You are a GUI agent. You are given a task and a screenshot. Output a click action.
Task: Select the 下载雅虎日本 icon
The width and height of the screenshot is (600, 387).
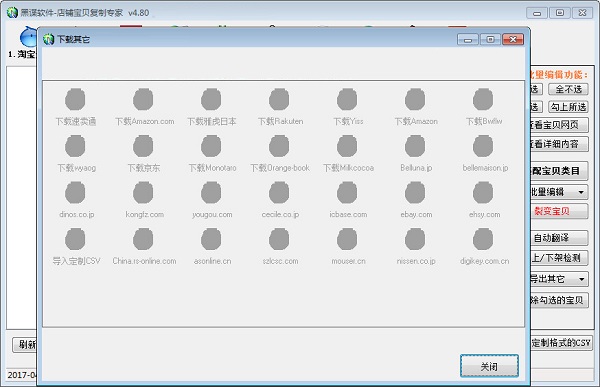click(211, 100)
